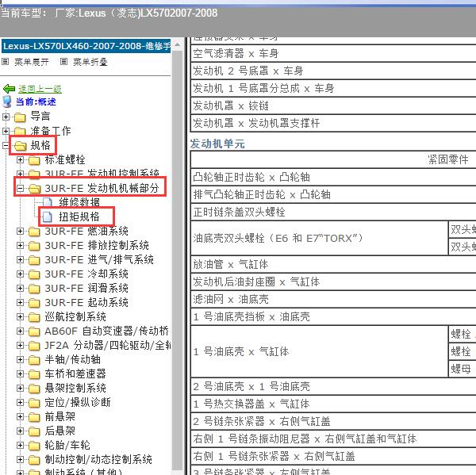Viewport: 476px width, 475px height.
Task: Expand the 准备工作 tree node
Action: pos(6,131)
